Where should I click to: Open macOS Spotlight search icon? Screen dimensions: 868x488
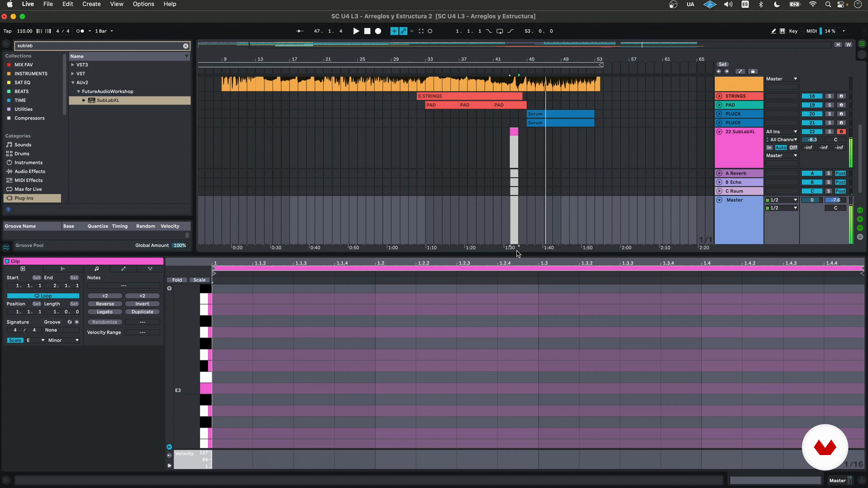(828, 4)
